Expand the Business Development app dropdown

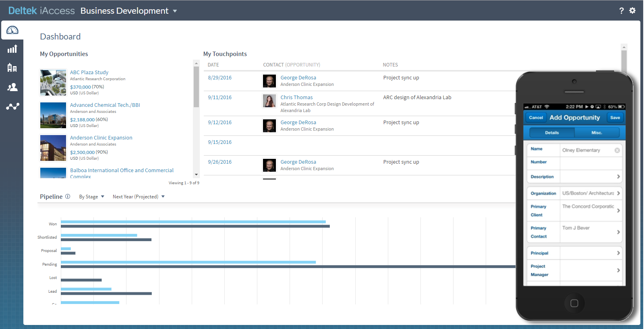[175, 11]
